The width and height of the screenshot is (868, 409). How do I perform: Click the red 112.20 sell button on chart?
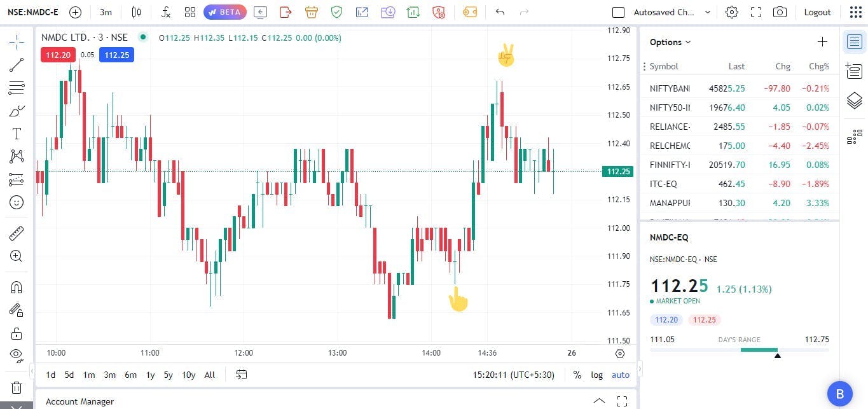(x=58, y=55)
